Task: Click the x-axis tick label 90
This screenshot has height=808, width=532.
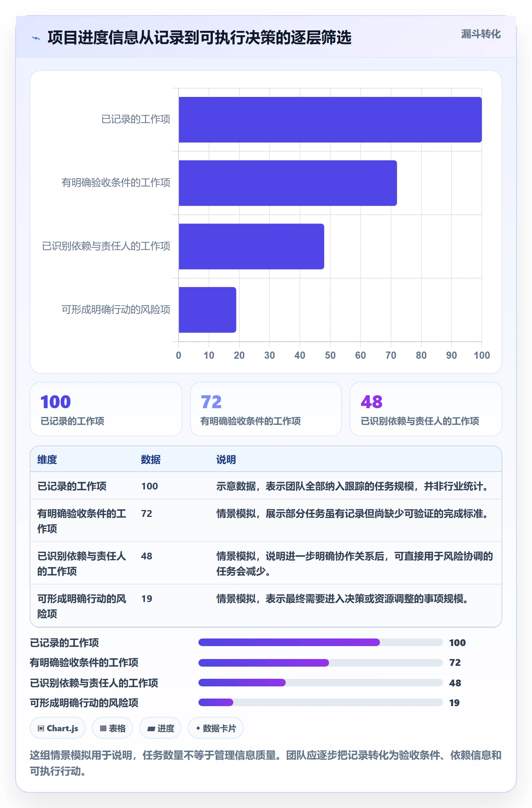Action: [x=451, y=355]
